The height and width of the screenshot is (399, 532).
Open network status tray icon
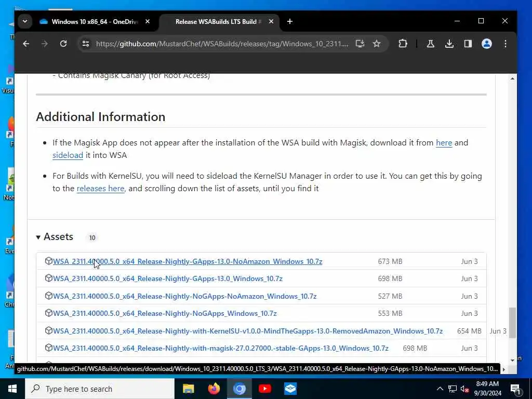point(453,389)
